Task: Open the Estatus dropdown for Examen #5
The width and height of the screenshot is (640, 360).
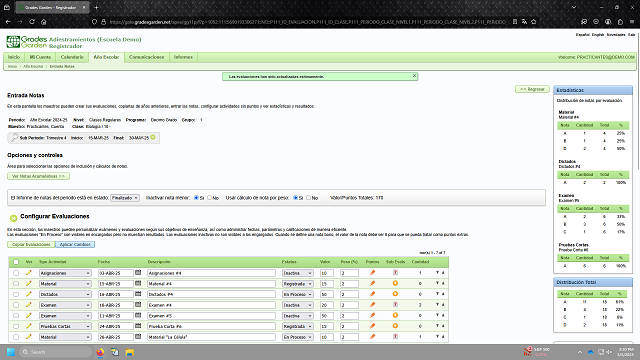Action: pos(298,316)
